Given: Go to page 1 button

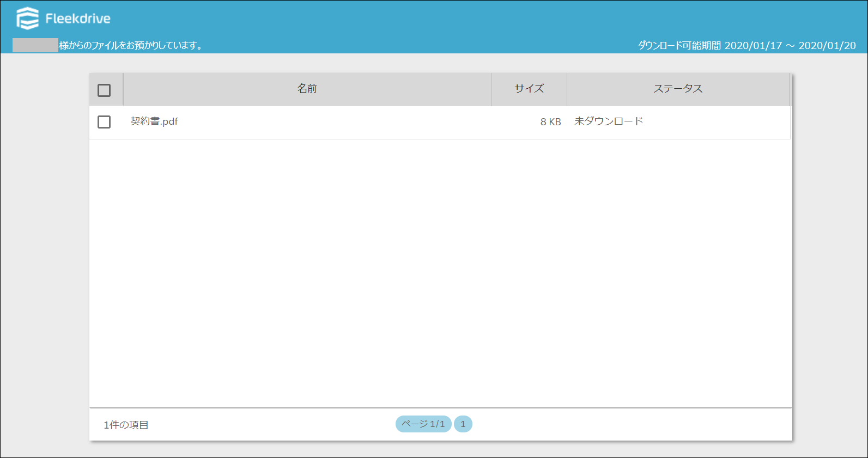Looking at the screenshot, I should pos(463,424).
